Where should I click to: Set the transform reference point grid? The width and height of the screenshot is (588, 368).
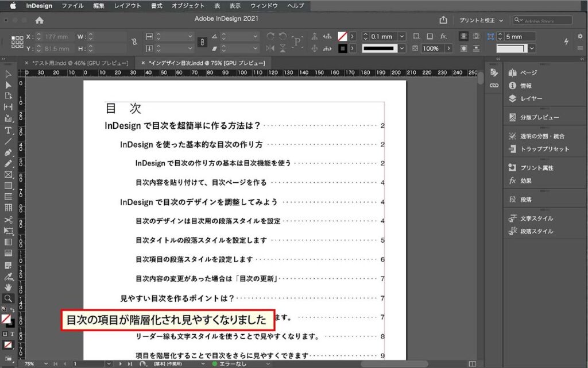click(17, 42)
